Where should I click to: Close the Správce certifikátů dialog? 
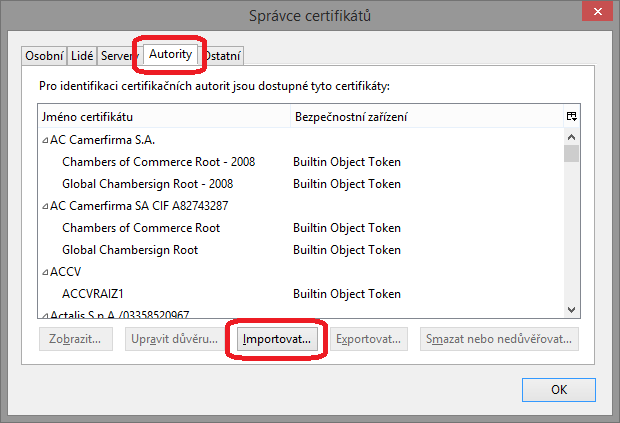coord(598,11)
